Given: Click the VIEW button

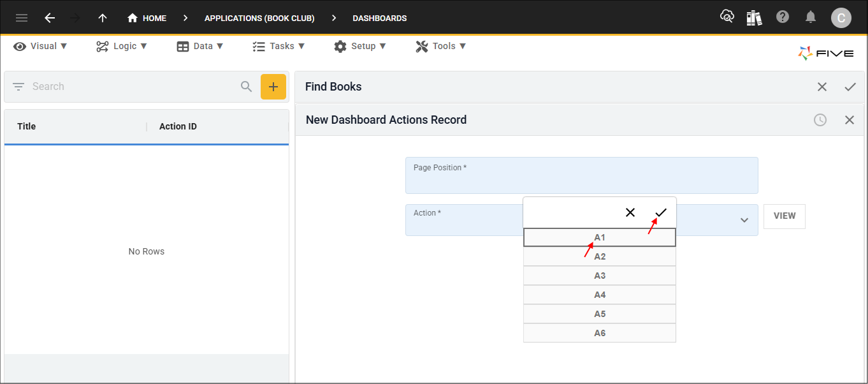Looking at the screenshot, I should [784, 216].
